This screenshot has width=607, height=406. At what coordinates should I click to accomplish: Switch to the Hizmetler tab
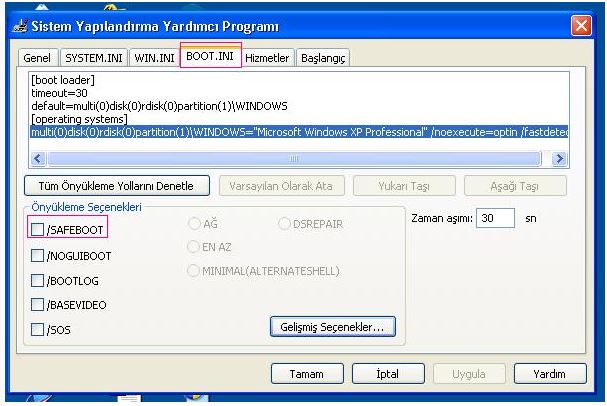267,58
